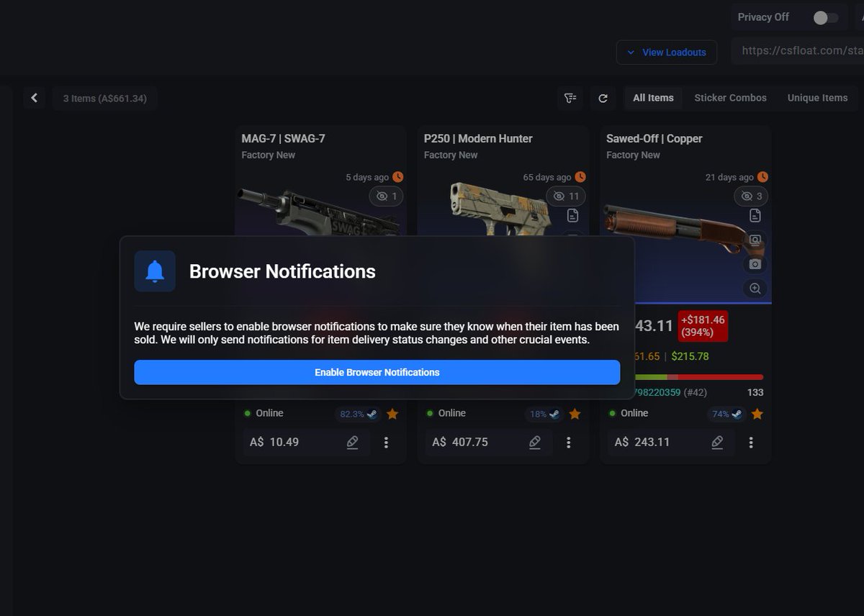Open the P250 | Modern Hunter title
Screen dimensions: 864x616
[478, 138]
